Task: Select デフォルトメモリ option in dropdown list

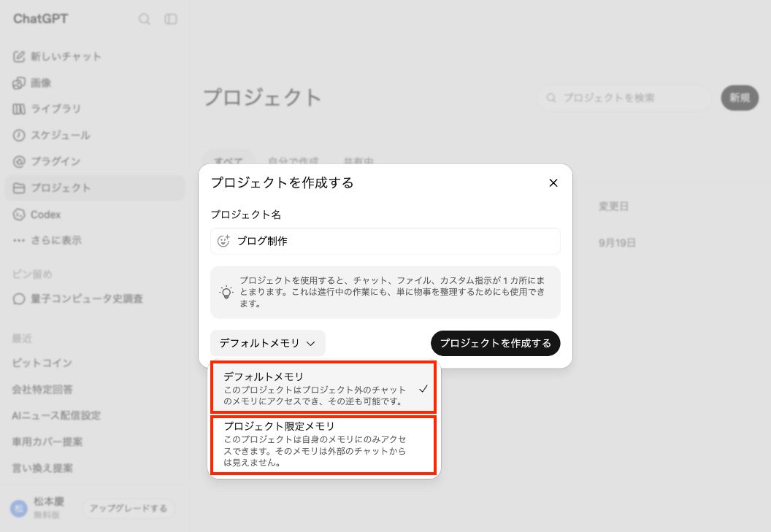Action: [323, 388]
